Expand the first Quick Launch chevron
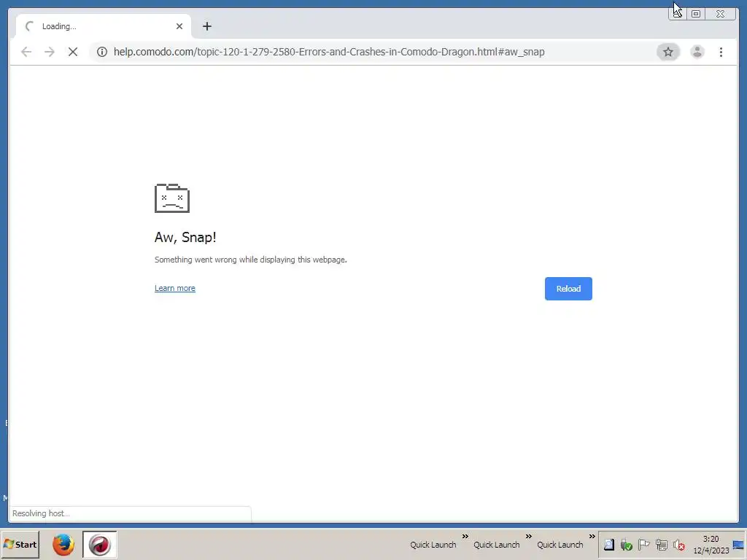 coord(465,537)
